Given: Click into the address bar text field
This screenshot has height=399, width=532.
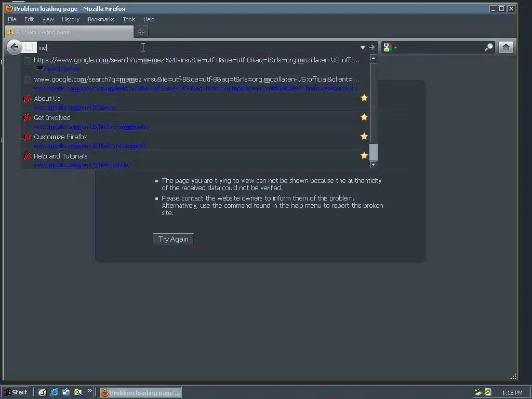Looking at the screenshot, I should click(x=197, y=47).
